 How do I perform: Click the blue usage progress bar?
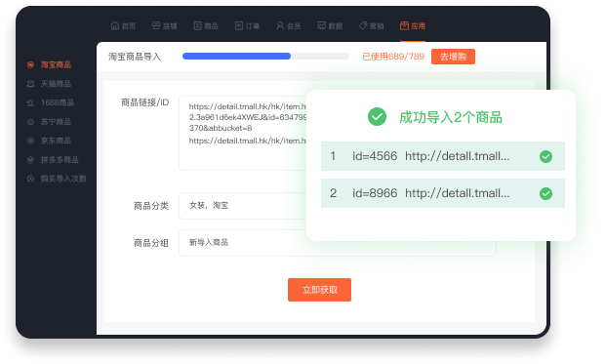point(236,57)
